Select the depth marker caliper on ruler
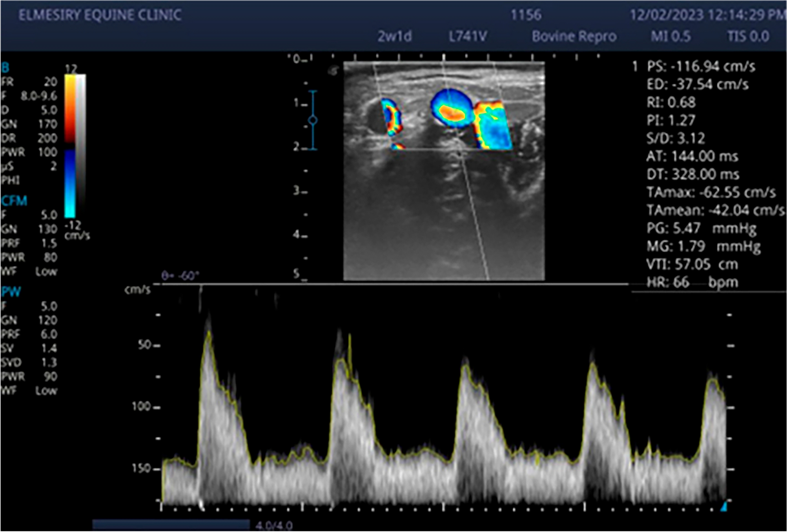787x532 pixels. [313, 120]
